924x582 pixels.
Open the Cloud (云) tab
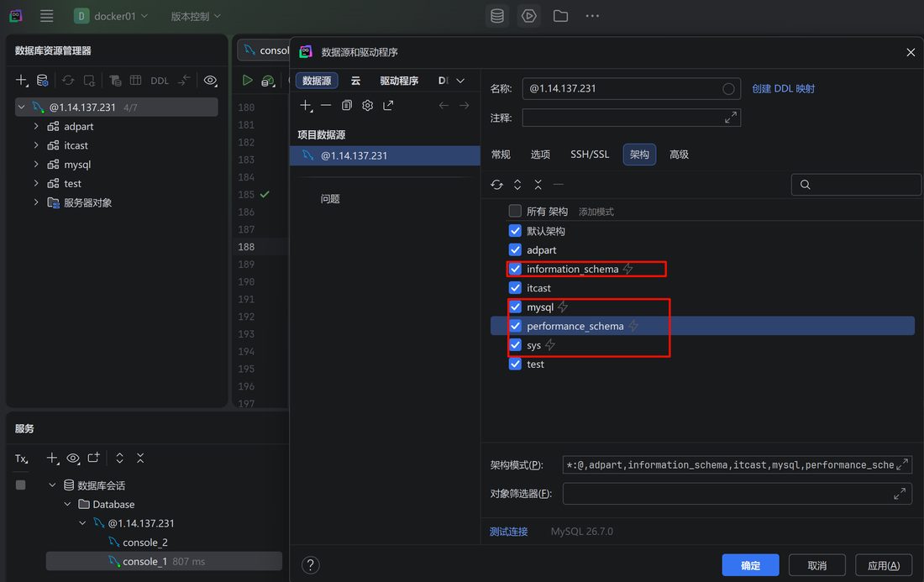coord(355,81)
